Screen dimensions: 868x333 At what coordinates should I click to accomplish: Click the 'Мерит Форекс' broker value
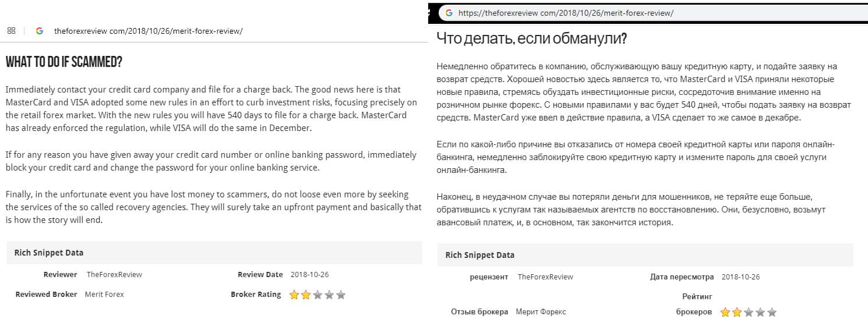541,312
